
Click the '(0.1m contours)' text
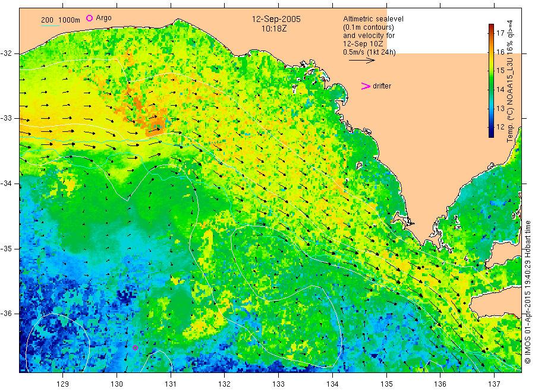368,27
